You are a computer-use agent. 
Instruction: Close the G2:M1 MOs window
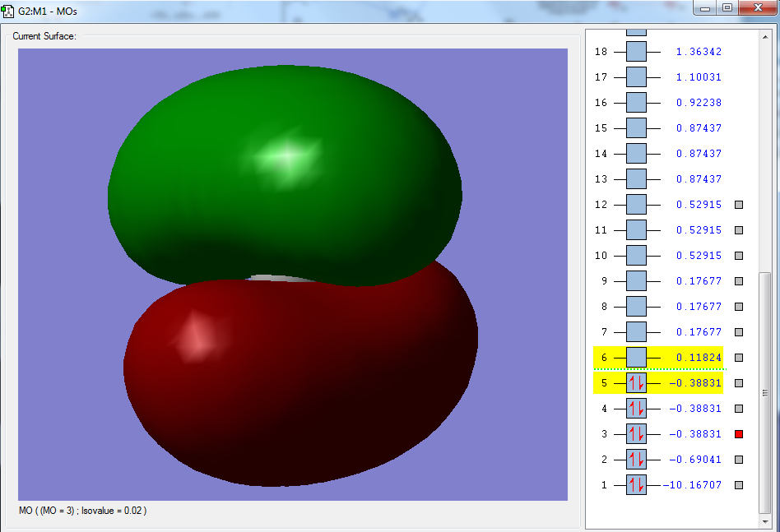[758, 7]
